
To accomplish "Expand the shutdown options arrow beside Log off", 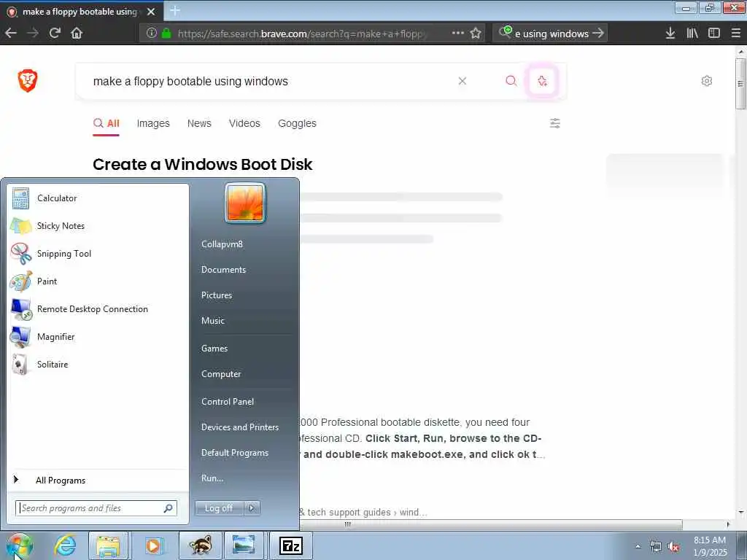I will 252,508.
